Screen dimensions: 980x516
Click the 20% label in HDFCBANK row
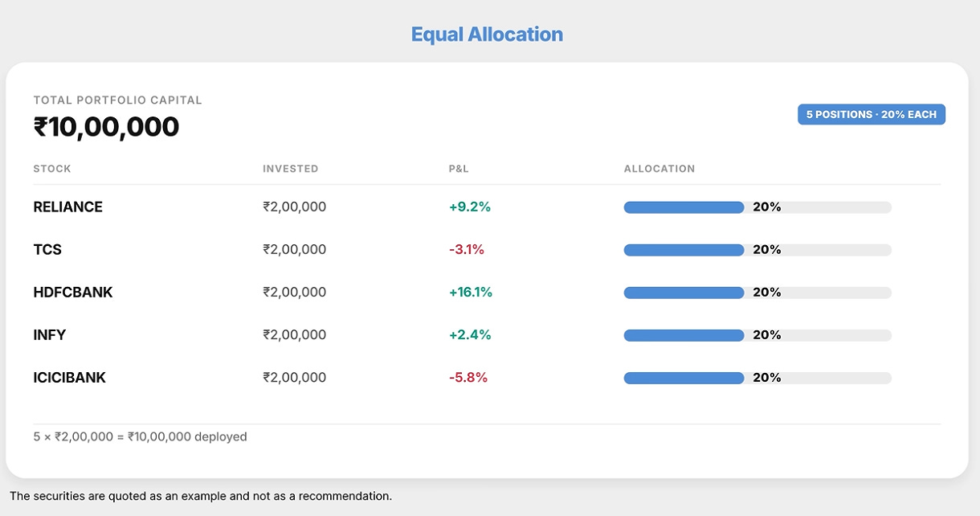[767, 293]
